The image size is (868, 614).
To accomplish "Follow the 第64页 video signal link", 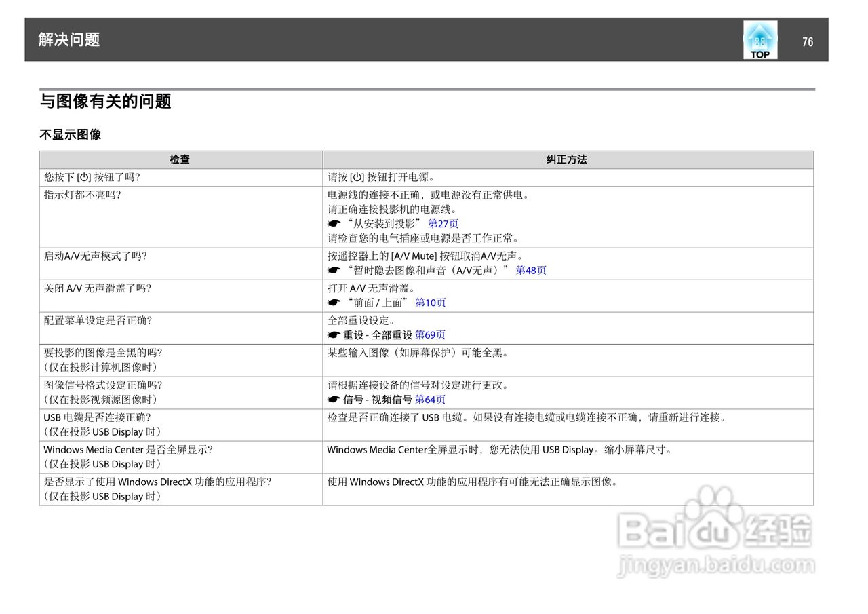I will click(431, 400).
